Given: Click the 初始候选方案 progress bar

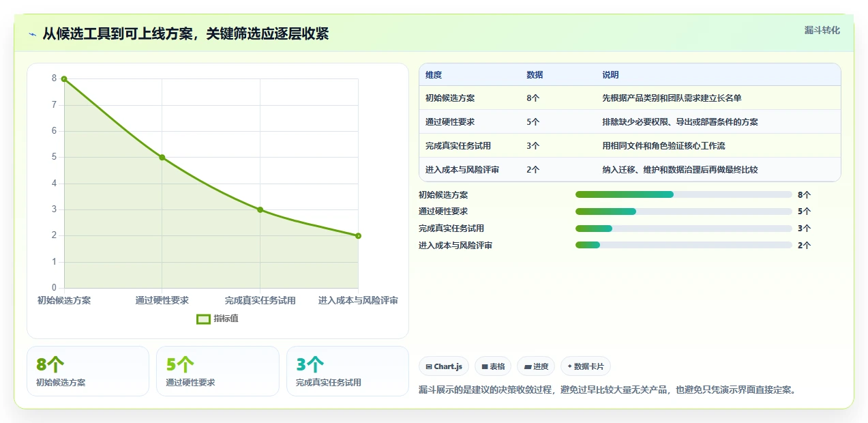Looking at the screenshot, I should click(684, 194).
